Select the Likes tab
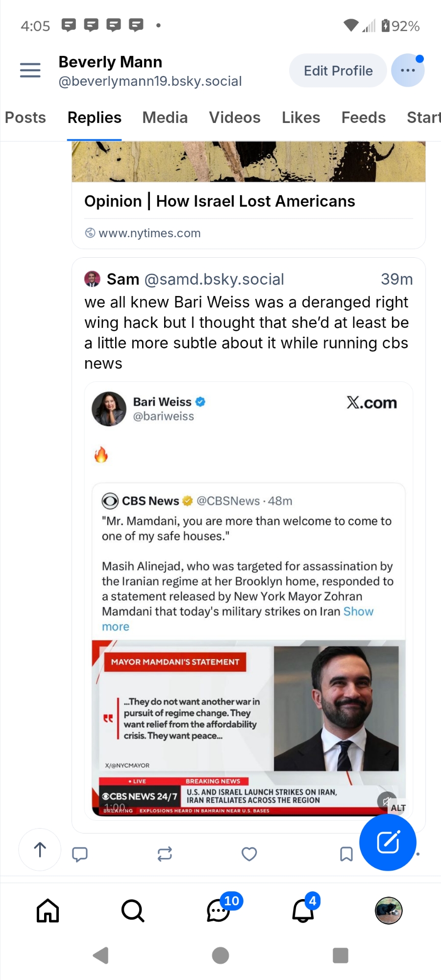 coord(301,118)
